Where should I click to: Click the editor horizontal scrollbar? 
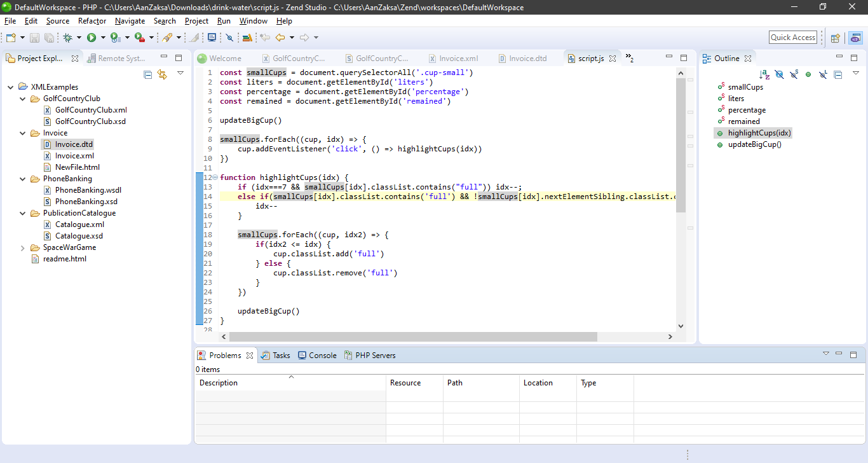413,337
